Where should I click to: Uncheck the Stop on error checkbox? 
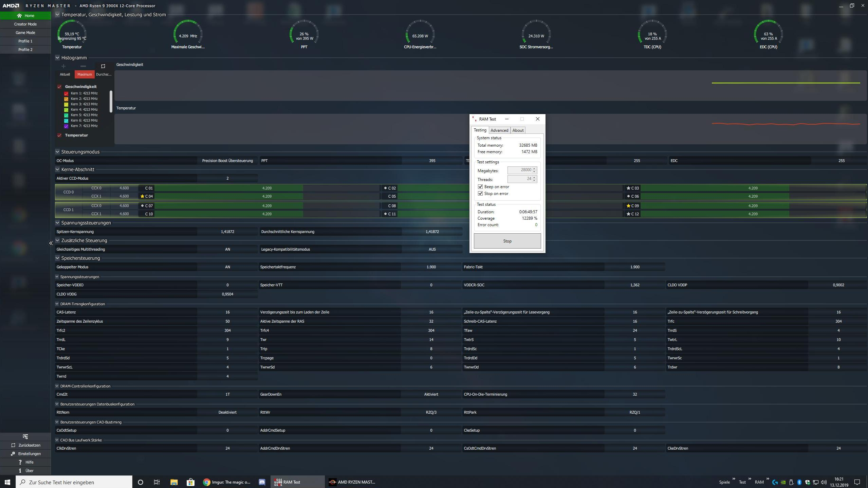[480, 194]
